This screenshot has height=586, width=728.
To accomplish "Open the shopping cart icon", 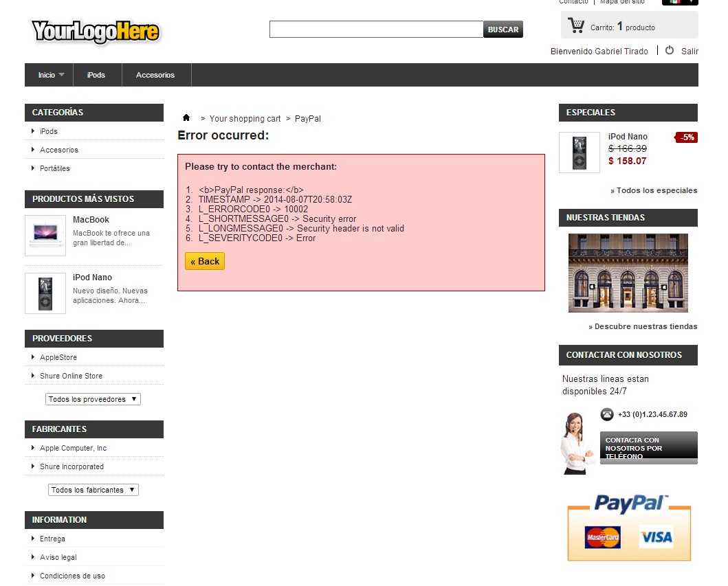I will point(576,25).
